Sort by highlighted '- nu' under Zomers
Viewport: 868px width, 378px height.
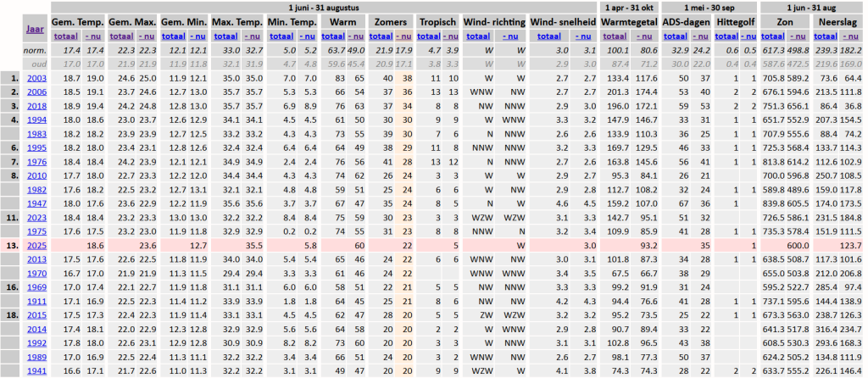404,36
